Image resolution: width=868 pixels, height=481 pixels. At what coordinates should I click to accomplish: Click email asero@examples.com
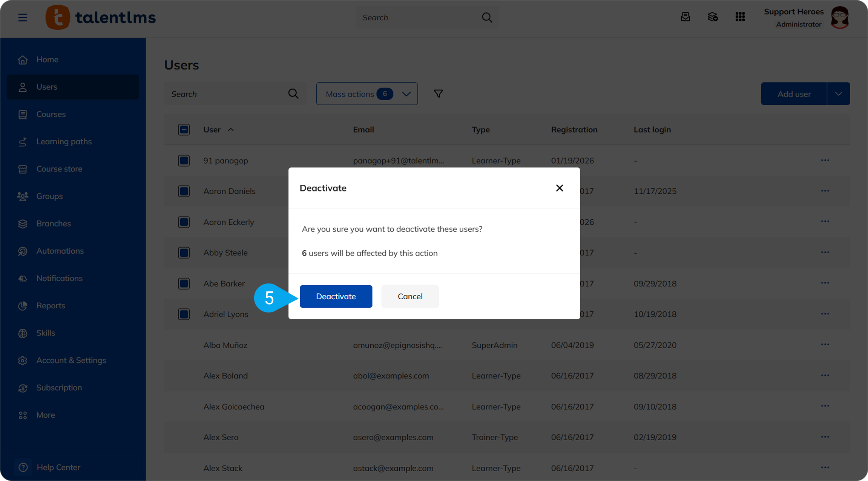tap(393, 437)
